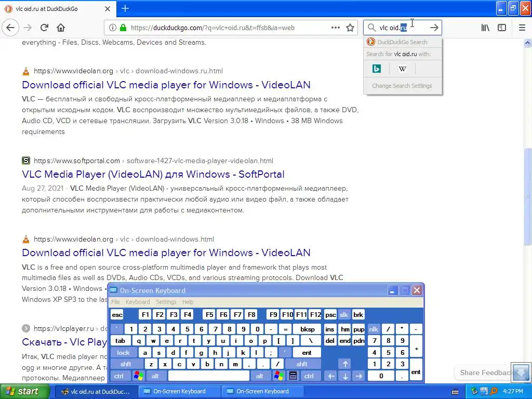The width and height of the screenshot is (532, 399).
Task: Click the space bar key
Action: (209, 376)
